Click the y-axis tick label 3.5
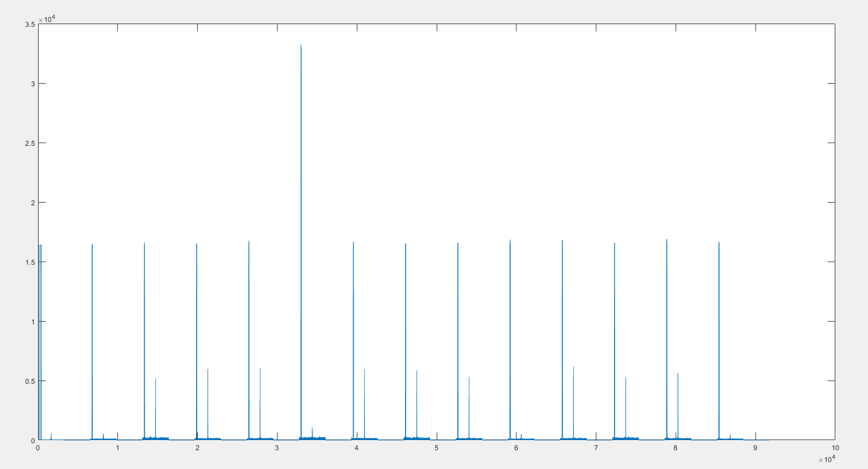The image size is (868, 469). coord(30,25)
